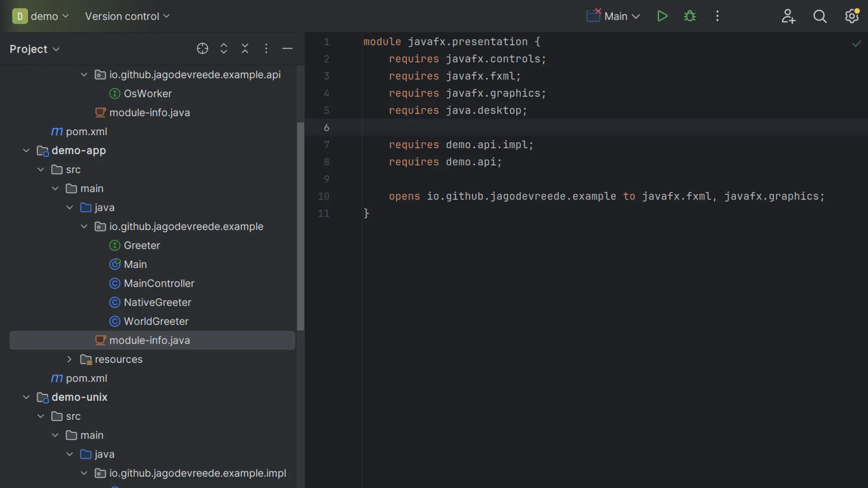The width and height of the screenshot is (868, 488).
Task: Open IDE settings gear icon
Action: [851, 16]
